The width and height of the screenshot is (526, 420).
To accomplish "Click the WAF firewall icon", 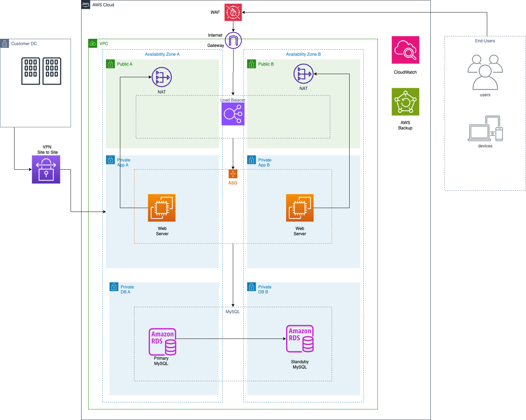I will [233, 12].
